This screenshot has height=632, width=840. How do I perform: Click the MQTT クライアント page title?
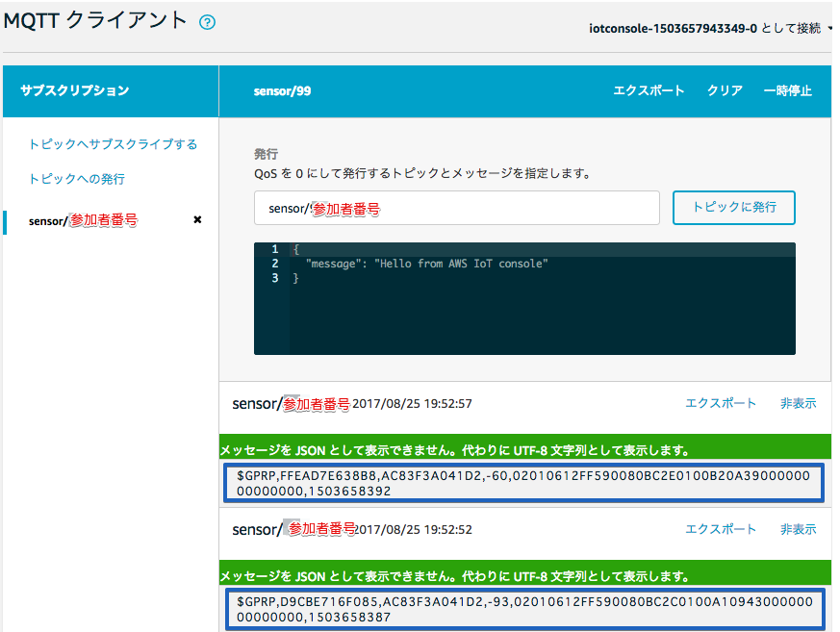tap(95, 21)
